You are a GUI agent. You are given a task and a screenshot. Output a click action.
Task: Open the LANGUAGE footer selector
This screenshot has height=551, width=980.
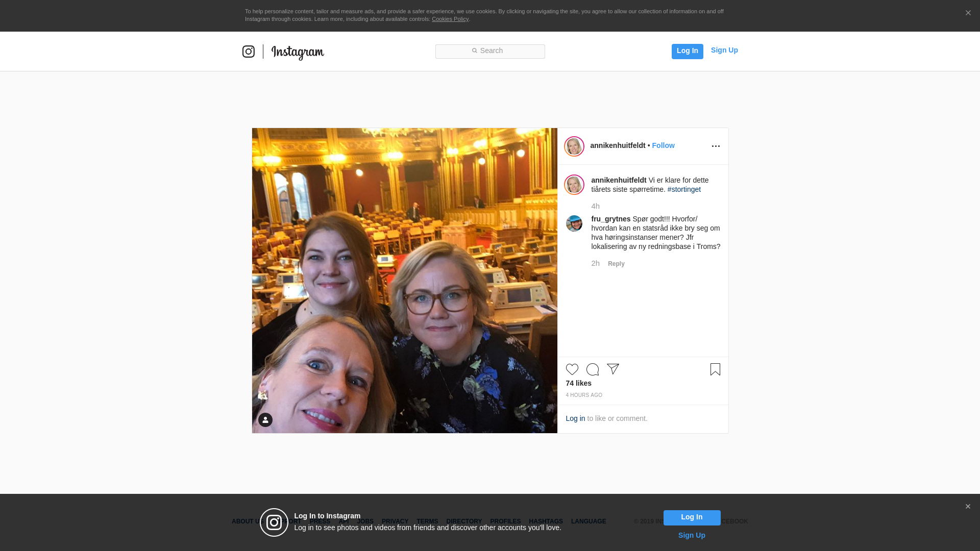pyautogui.click(x=589, y=521)
